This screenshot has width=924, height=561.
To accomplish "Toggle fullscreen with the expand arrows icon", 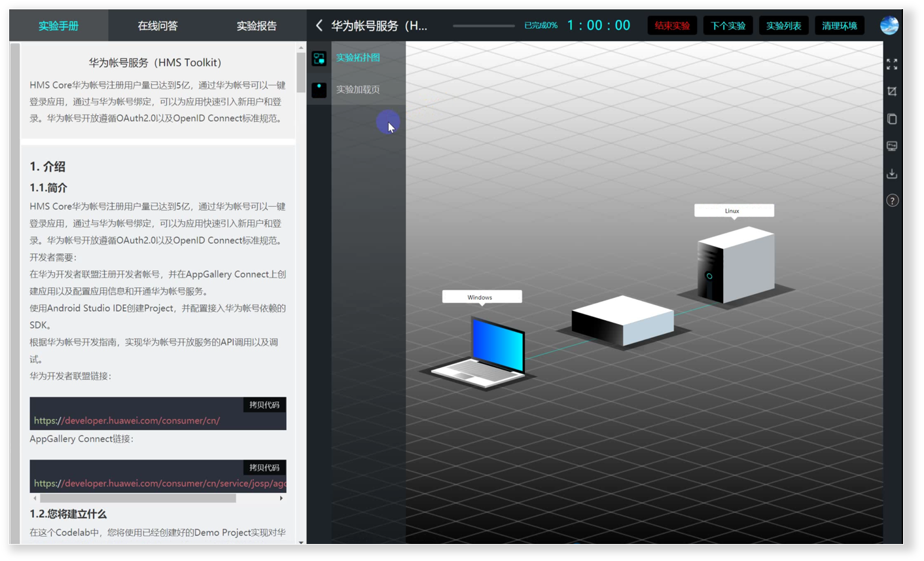I will tap(892, 64).
